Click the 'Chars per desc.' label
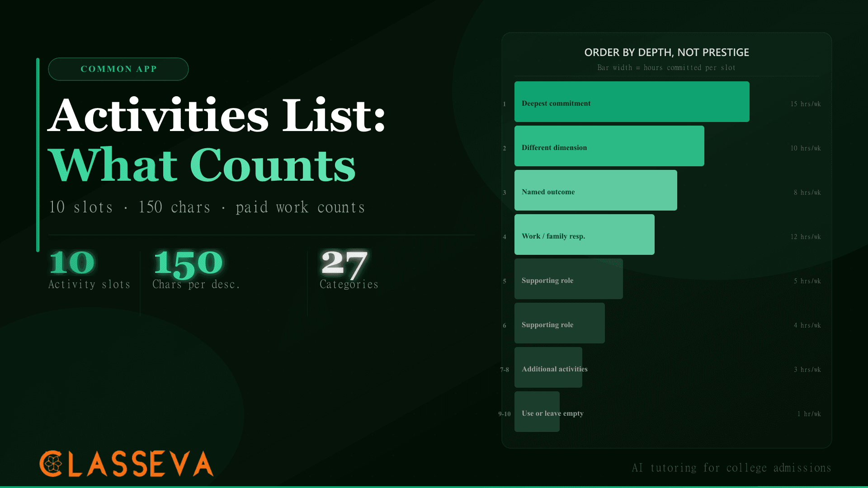The height and width of the screenshot is (488, 868). pos(196,284)
